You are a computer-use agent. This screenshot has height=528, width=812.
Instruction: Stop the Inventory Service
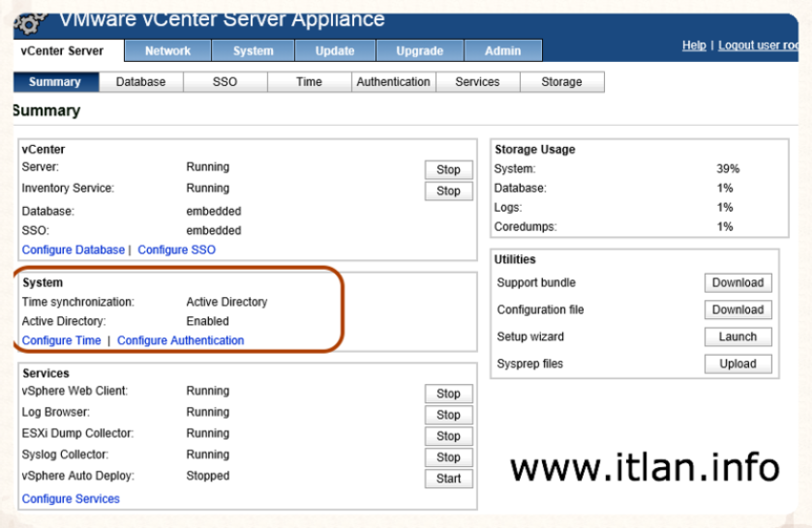pos(448,191)
